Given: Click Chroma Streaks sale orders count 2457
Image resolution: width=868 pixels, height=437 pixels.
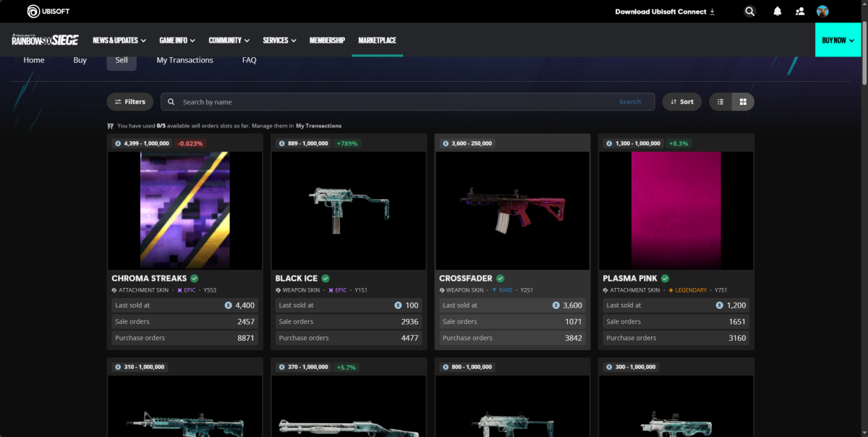Looking at the screenshot, I should [x=246, y=321].
